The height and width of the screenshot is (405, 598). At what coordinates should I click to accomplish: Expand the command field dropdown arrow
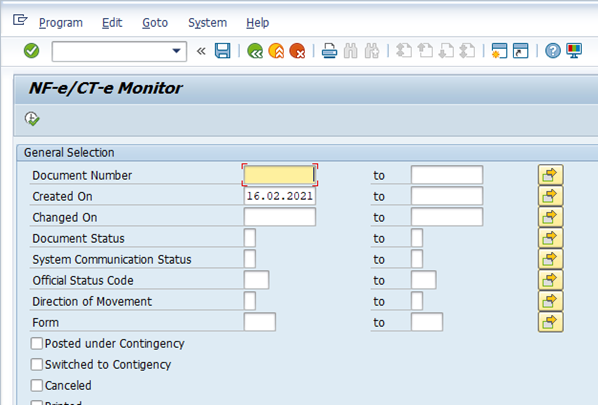point(176,51)
